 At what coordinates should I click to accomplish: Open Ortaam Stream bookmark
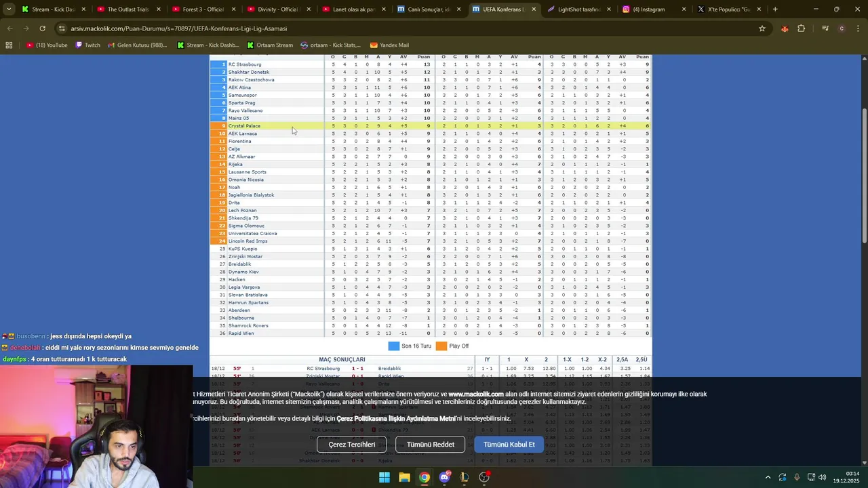[x=270, y=45]
